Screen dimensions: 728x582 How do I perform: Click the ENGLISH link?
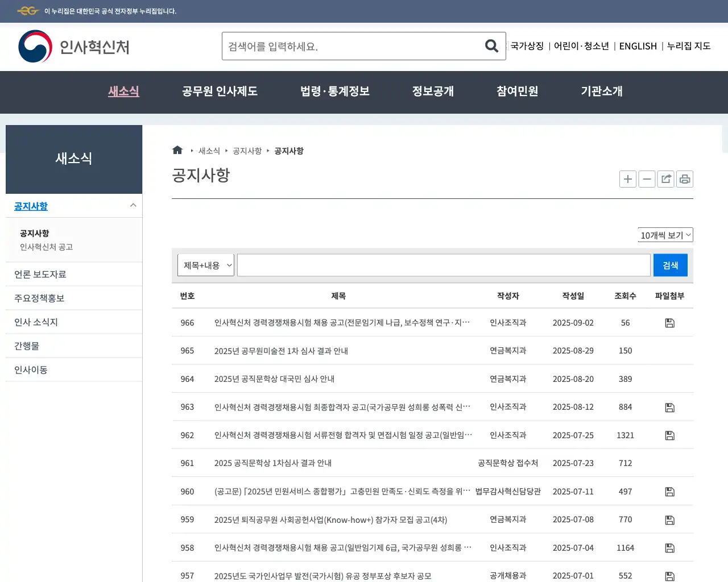(x=638, y=46)
